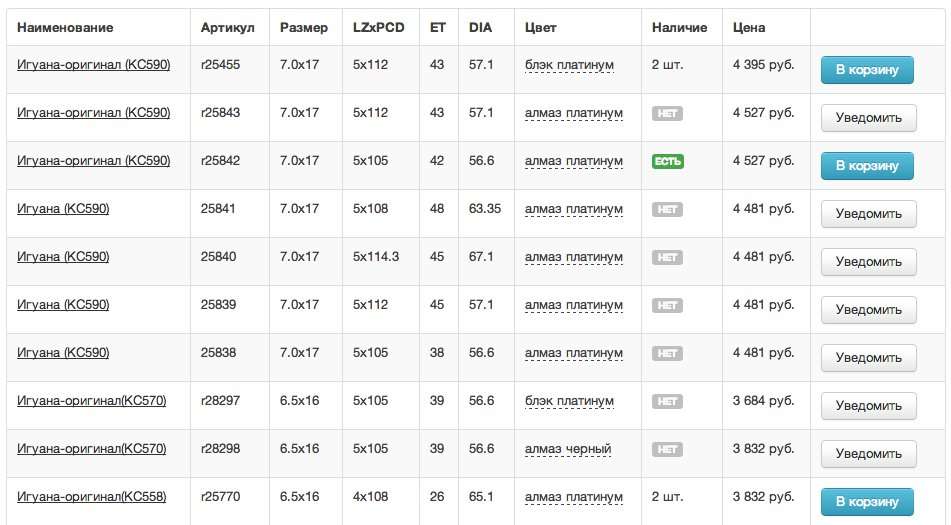Click the Наличие column header
Image resolution: width=951 pixels, height=525 pixels.
(679, 27)
